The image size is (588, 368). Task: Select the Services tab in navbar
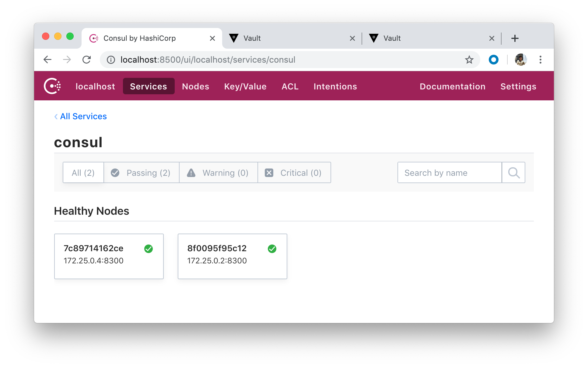pyautogui.click(x=149, y=86)
